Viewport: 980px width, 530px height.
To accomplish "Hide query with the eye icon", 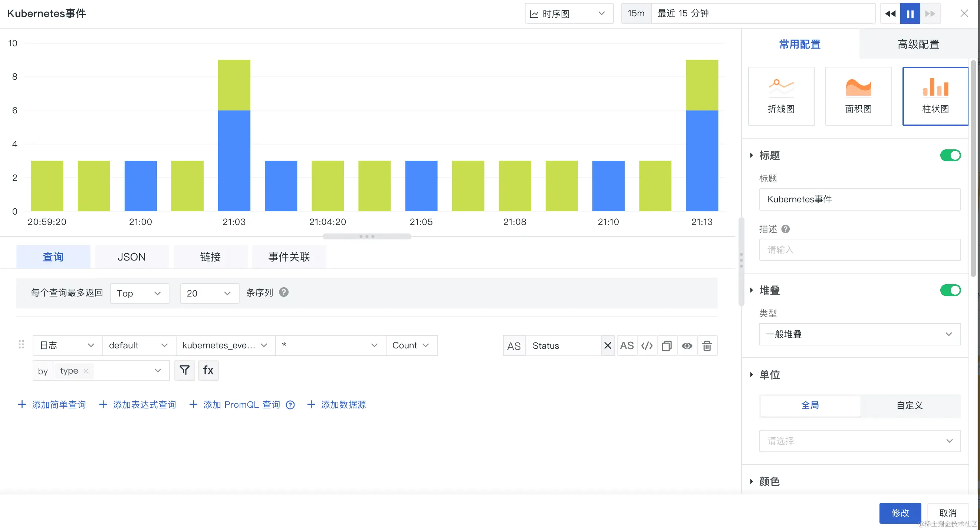I will [687, 345].
